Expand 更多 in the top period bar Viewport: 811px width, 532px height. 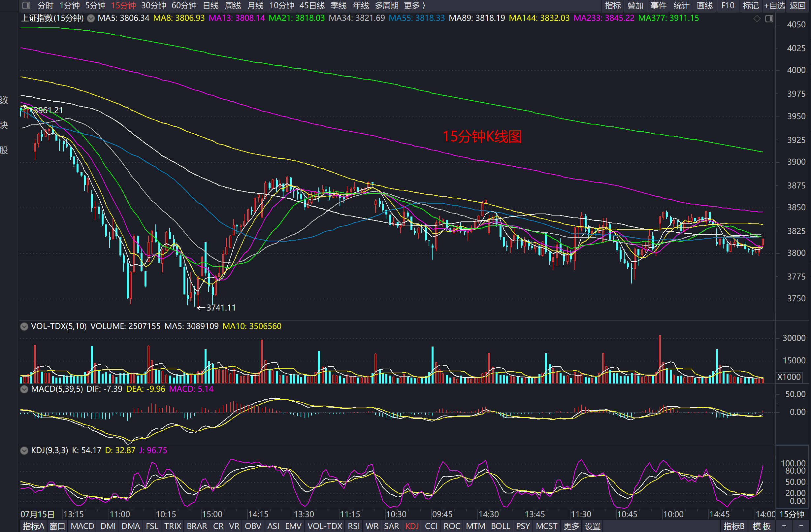(x=414, y=6)
